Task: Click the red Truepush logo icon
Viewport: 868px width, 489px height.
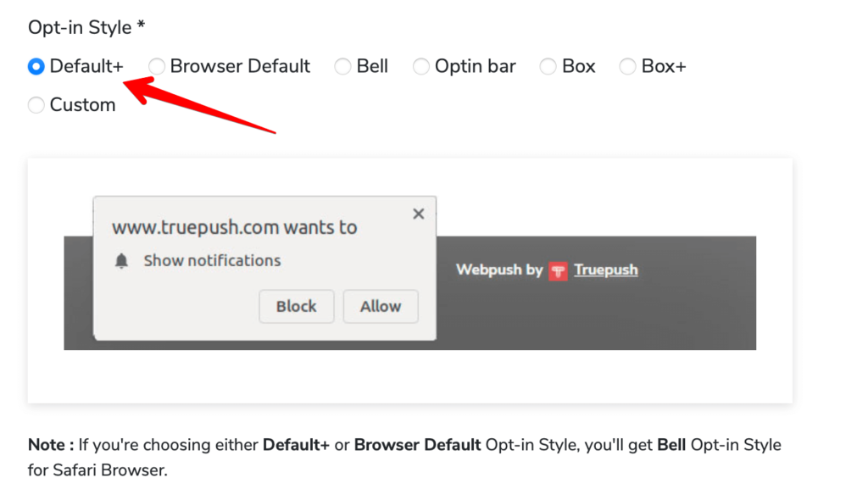Action: (557, 270)
